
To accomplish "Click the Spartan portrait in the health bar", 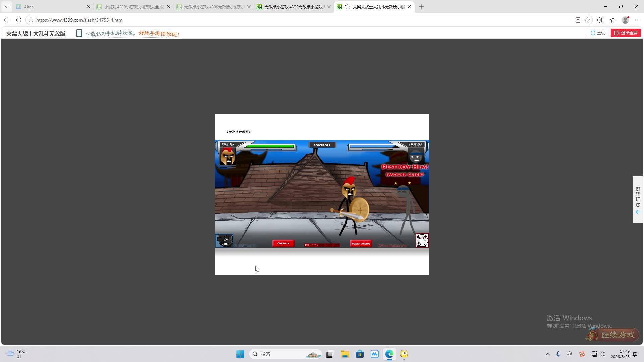I will pos(228,157).
